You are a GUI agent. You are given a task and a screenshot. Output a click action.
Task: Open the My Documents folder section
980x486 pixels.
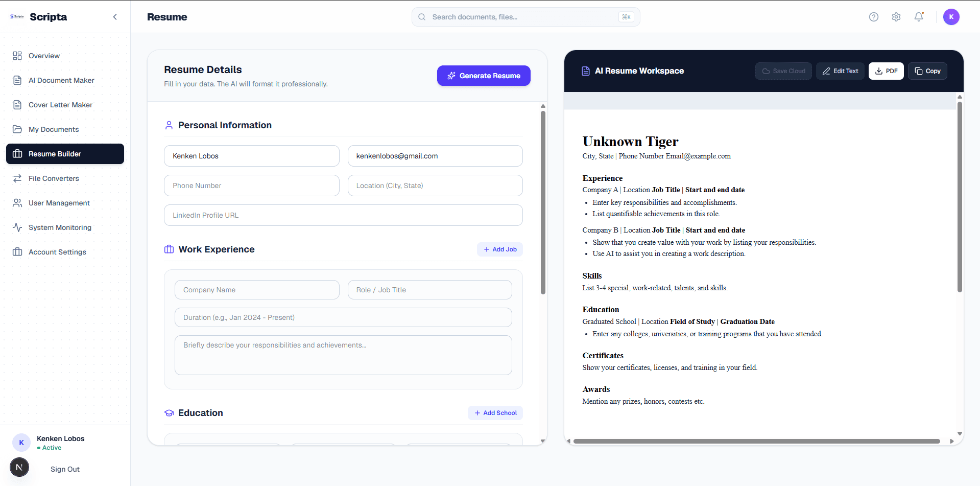[65, 129]
